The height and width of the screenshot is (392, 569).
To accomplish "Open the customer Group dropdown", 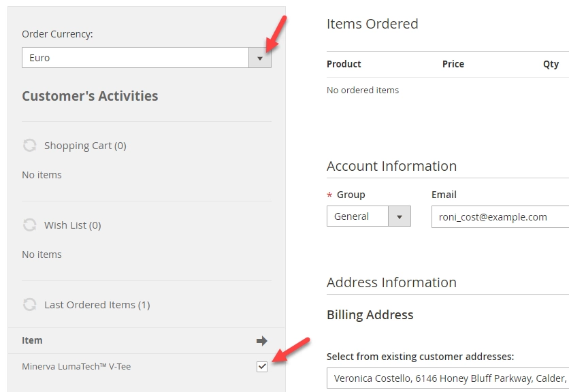I will [369, 216].
